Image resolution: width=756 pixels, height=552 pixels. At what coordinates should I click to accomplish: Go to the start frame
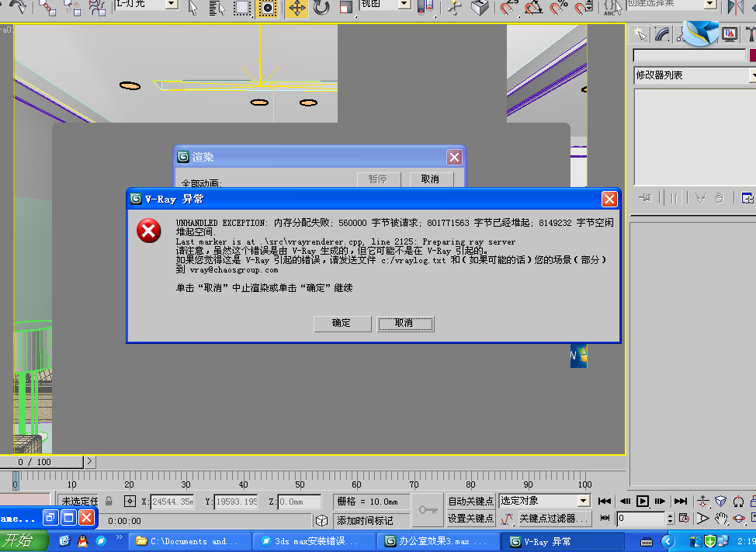(604, 502)
